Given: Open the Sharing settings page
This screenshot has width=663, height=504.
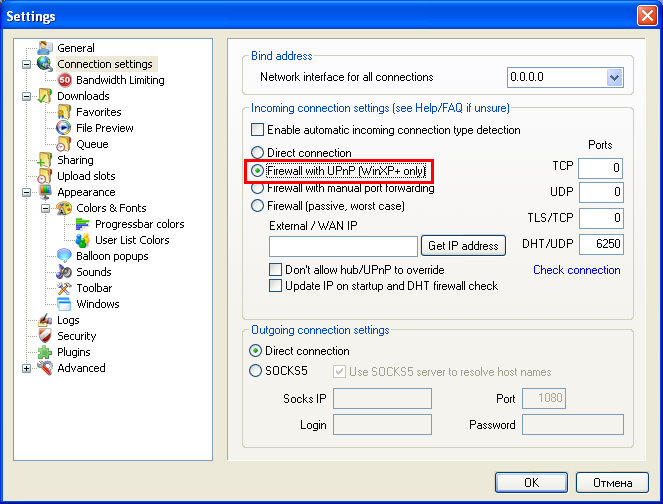Looking at the screenshot, I should pyautogui.click(x=75, y=160).
